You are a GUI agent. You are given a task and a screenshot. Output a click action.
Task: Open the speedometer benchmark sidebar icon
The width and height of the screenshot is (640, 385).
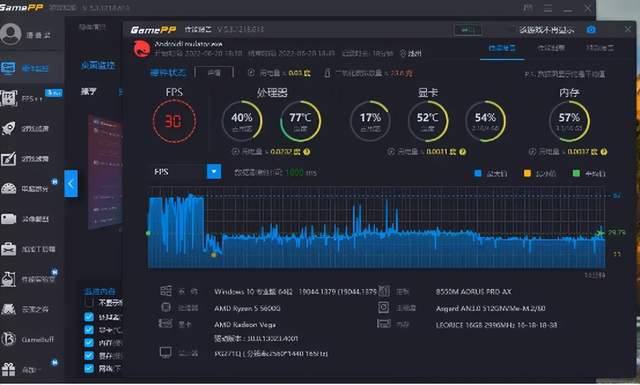click(9, 189)
